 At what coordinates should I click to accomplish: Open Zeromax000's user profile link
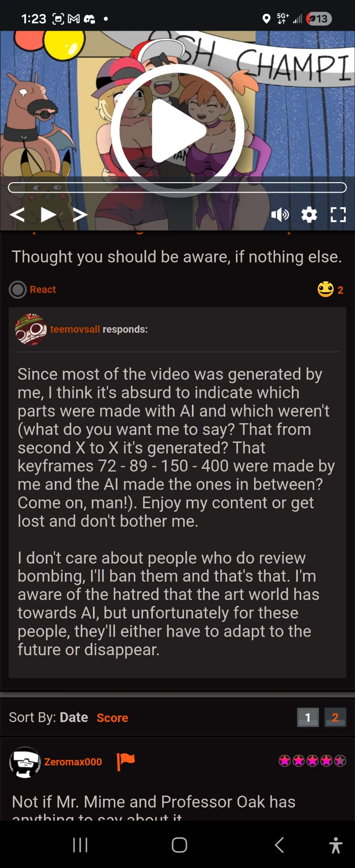point(73,762)
